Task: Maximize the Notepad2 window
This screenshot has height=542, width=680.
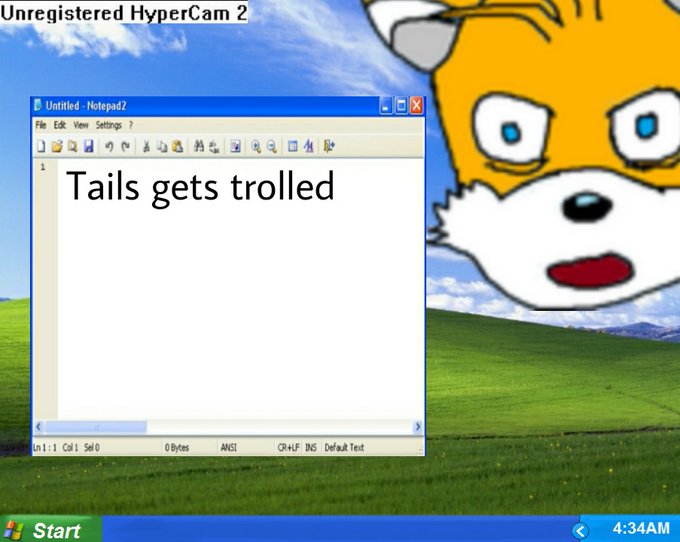Action: (x=401, y=105)
